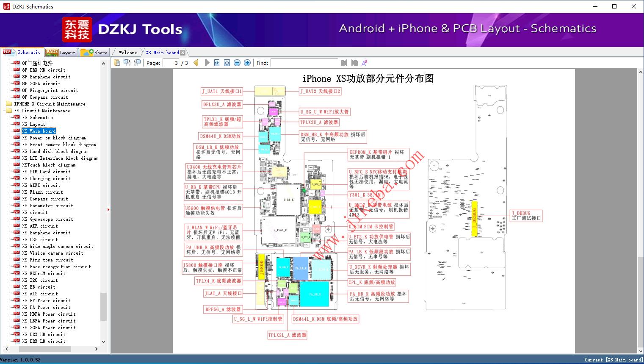Click the tree panel scroll-right arrow

[97, 349]
